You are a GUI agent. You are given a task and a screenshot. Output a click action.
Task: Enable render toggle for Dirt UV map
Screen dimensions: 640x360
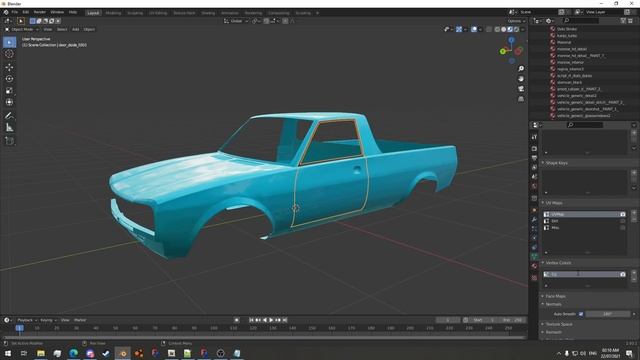coord(622,221)
